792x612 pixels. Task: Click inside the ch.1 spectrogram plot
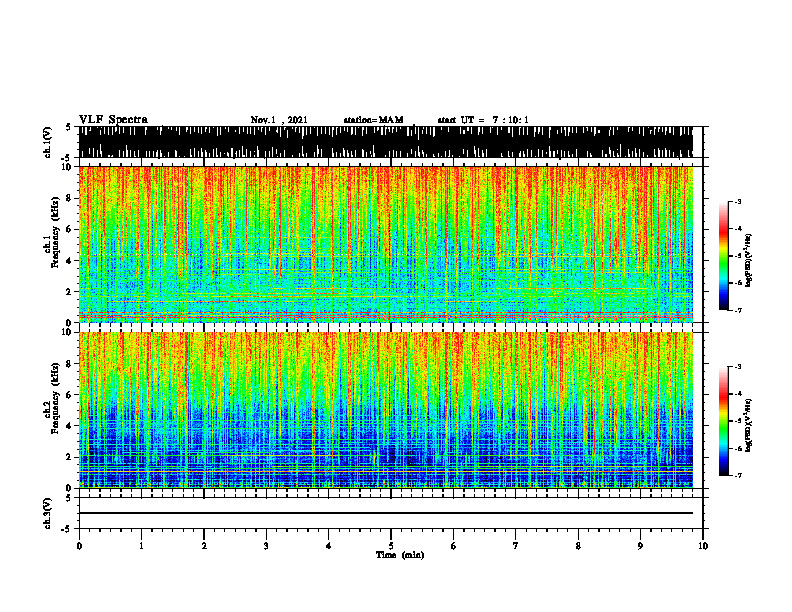coord(386,244)
